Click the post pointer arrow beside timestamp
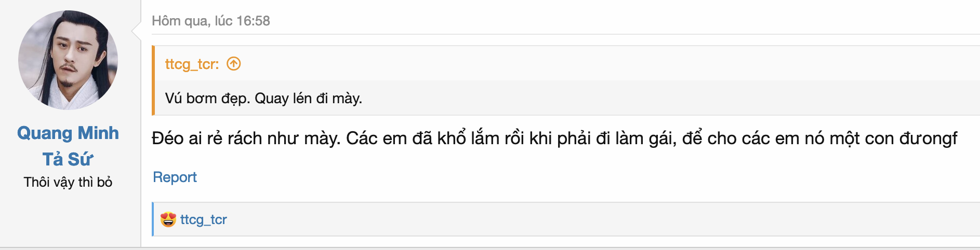This screenshot has height=250, width=980. [x=137, y=31]
